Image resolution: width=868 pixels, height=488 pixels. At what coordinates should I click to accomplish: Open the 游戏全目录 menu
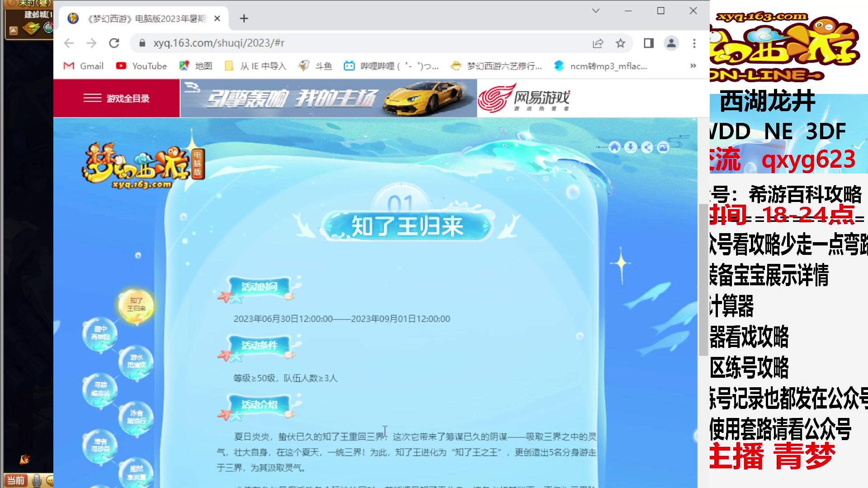click(x=117, y=98)
